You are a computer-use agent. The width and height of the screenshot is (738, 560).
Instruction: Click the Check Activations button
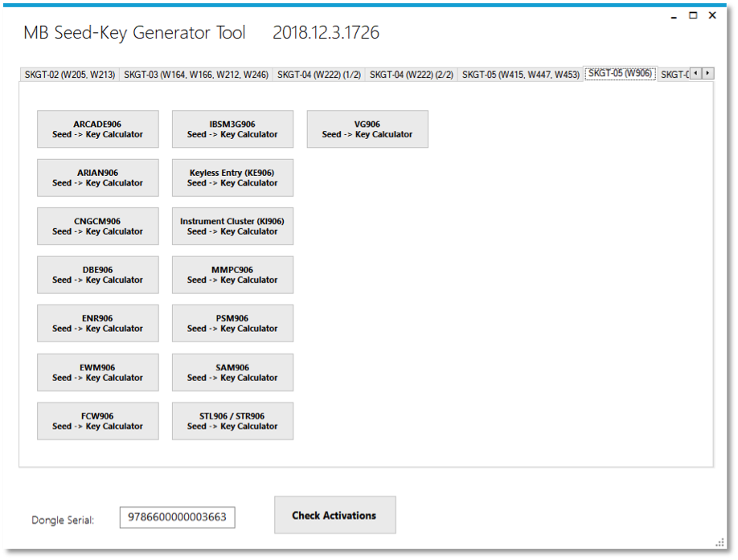click(335, 515)
